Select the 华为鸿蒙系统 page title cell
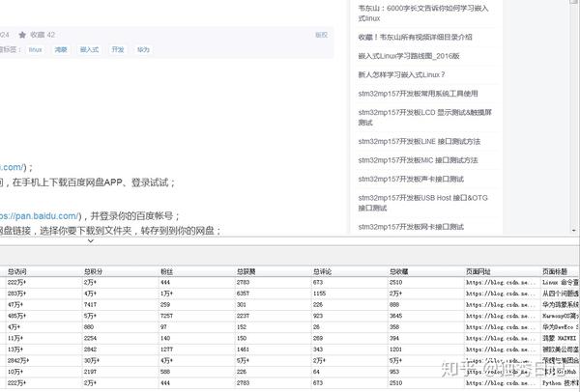This screenshot has width=580, height=392. [560, 305]
